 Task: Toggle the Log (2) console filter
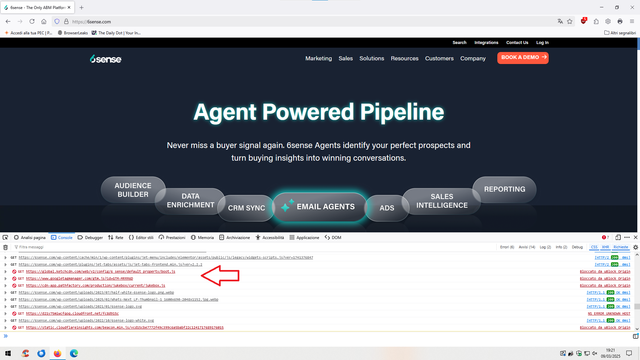tap(545, 247)
